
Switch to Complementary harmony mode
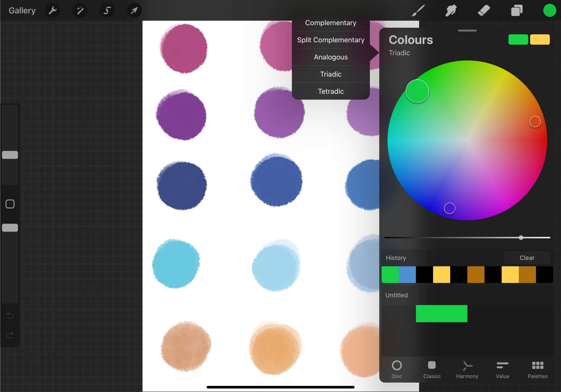tap(331, 22)
